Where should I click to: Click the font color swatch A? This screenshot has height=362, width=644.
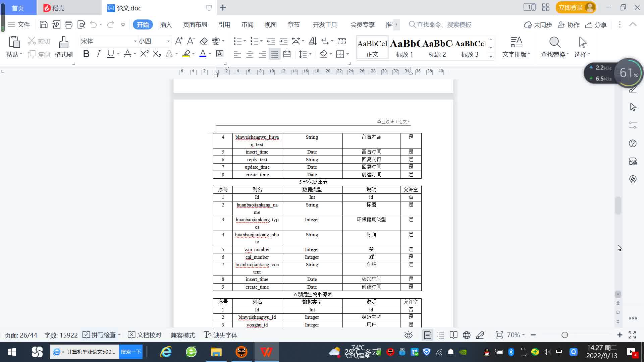point(203,54)
